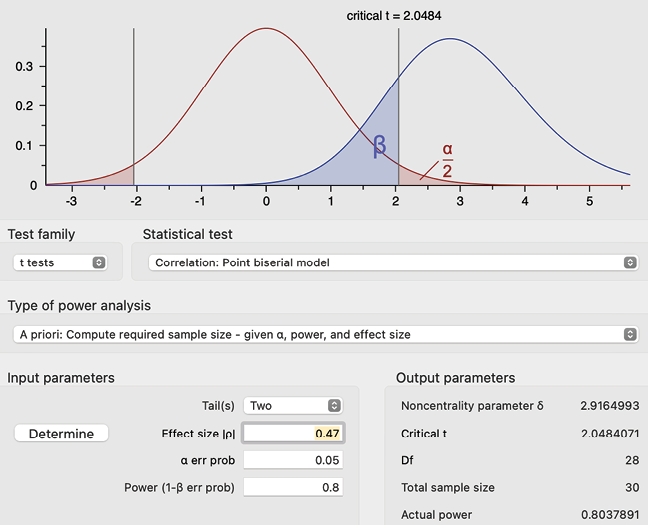Open the Test family dropdown showing t tests
Image resolution: width=648 pixels, height=525 pixels.
[x=61, y=262]
